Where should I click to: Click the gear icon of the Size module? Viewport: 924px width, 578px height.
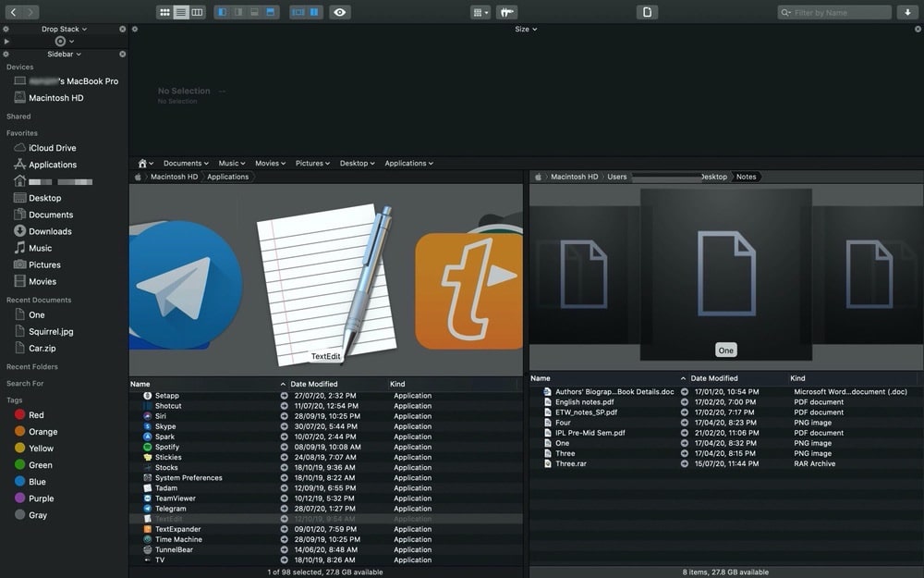pyautogui.click(x=135, y=29)
